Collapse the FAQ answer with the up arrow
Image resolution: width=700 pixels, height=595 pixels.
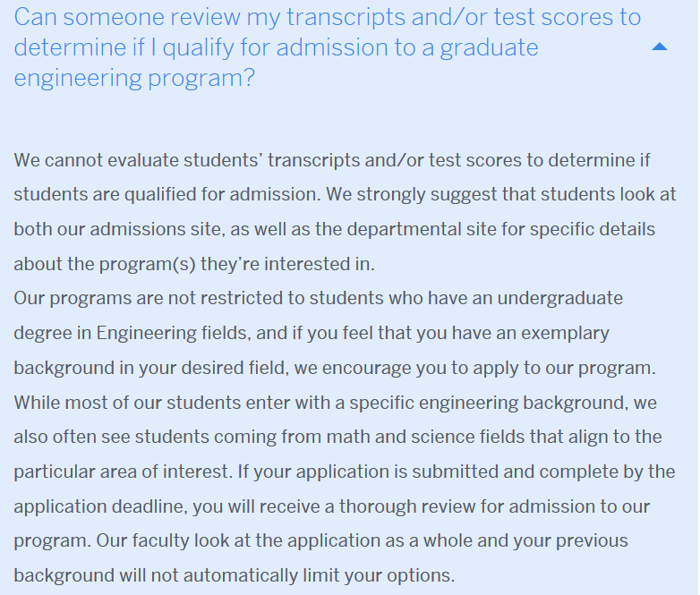[x=660, y=47]
